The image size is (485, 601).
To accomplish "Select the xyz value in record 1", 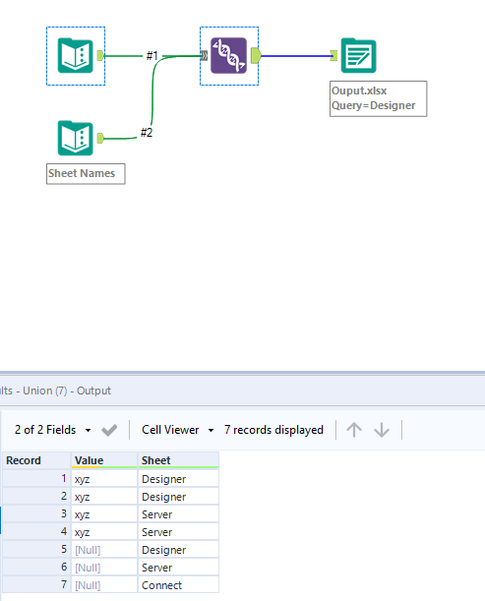I will coord(104,479).
